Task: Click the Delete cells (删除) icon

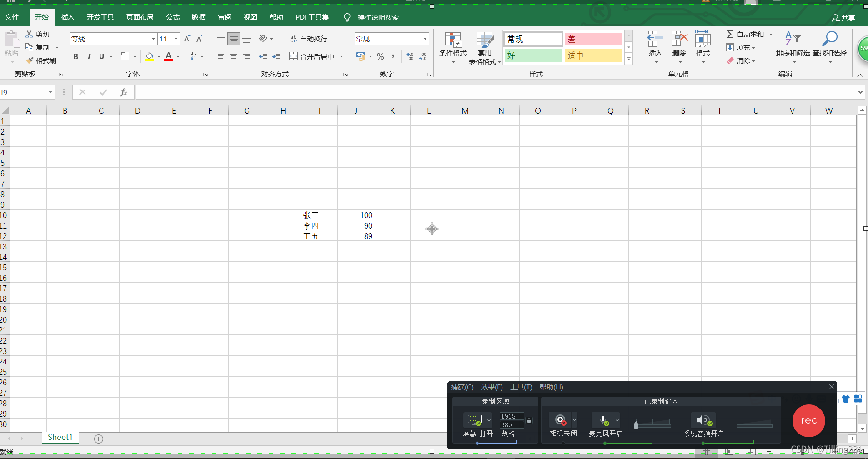Action: [x=679, y=40]
